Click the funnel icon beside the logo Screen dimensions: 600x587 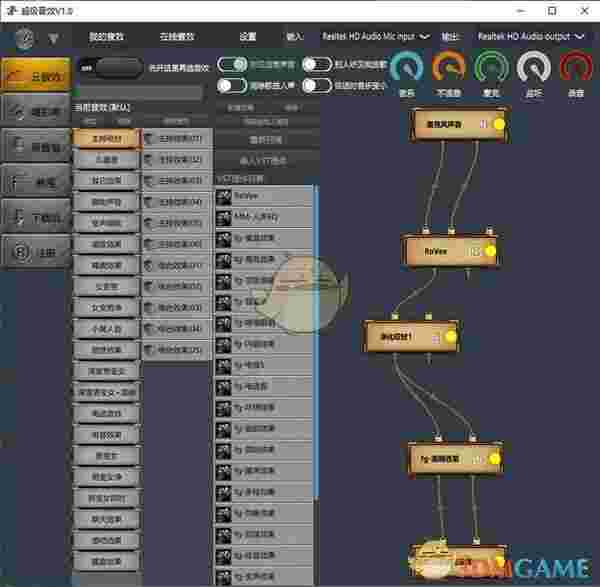click(x=53, y=38)
